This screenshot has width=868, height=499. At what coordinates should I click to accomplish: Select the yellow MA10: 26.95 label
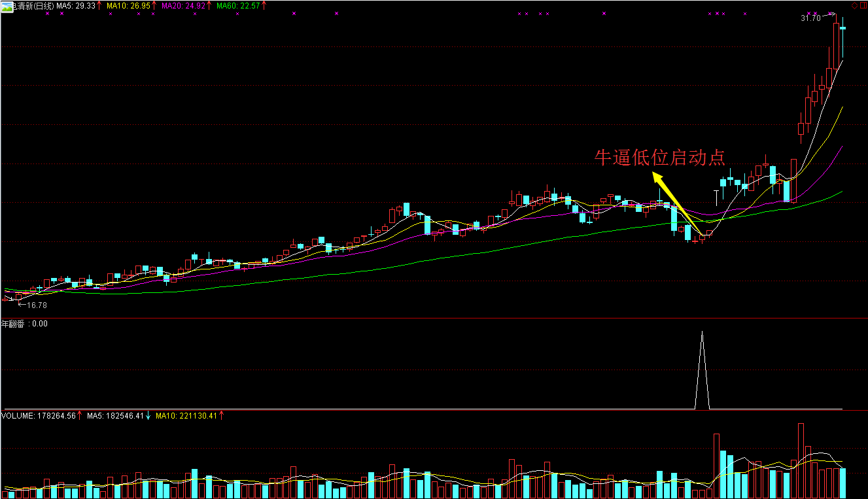tap(128, 5)
